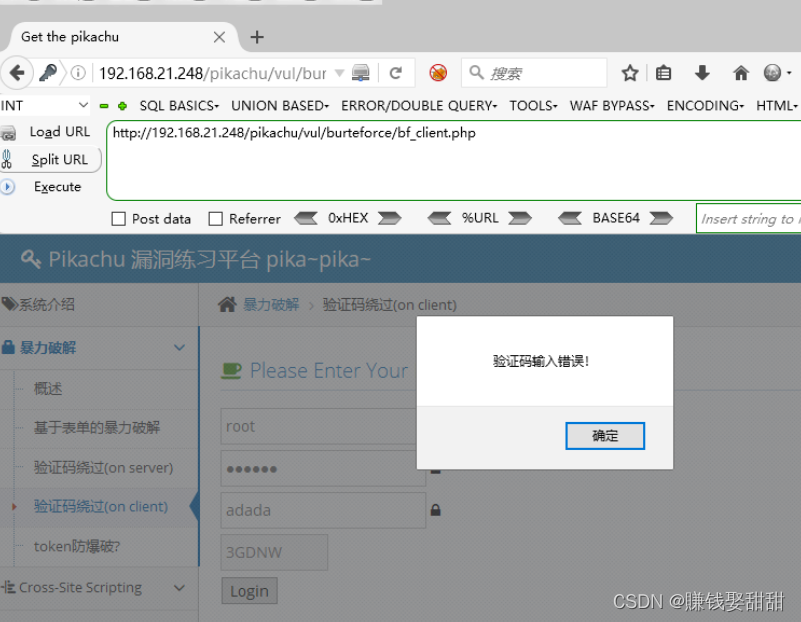
Task: Click the bookmark star icon
Action: click(x=630, y=73)
